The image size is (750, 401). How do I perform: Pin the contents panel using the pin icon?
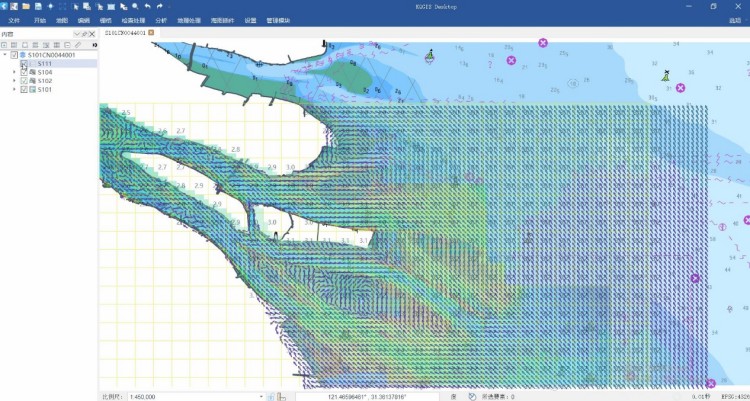85,33
